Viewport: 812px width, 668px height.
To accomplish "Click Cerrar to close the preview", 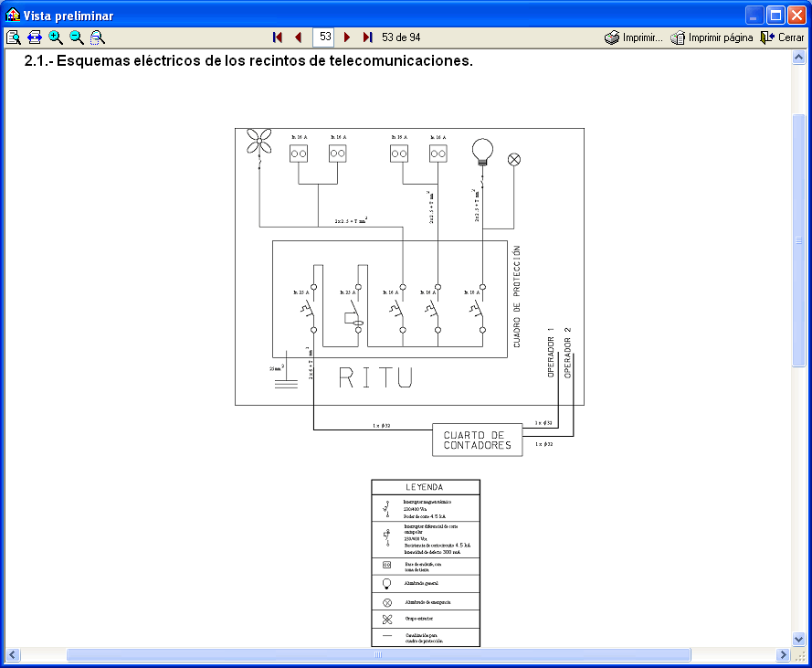I will coord(782,37).
